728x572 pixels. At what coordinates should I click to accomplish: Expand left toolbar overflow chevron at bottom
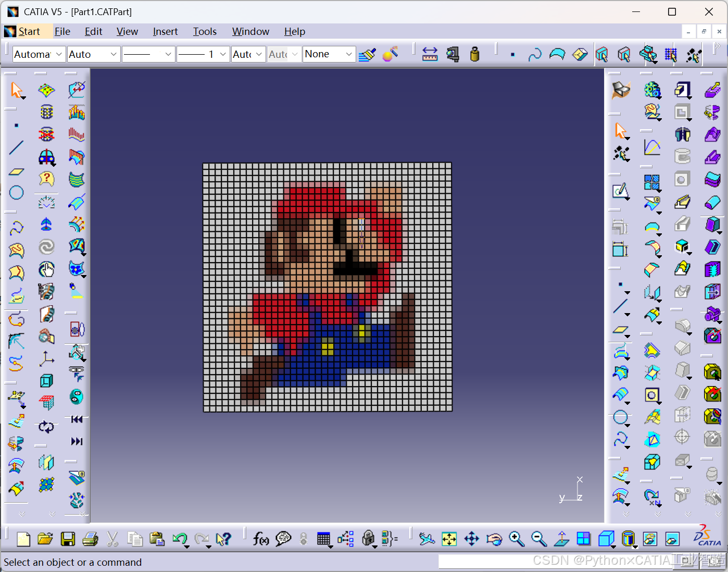tap(22, 514)
